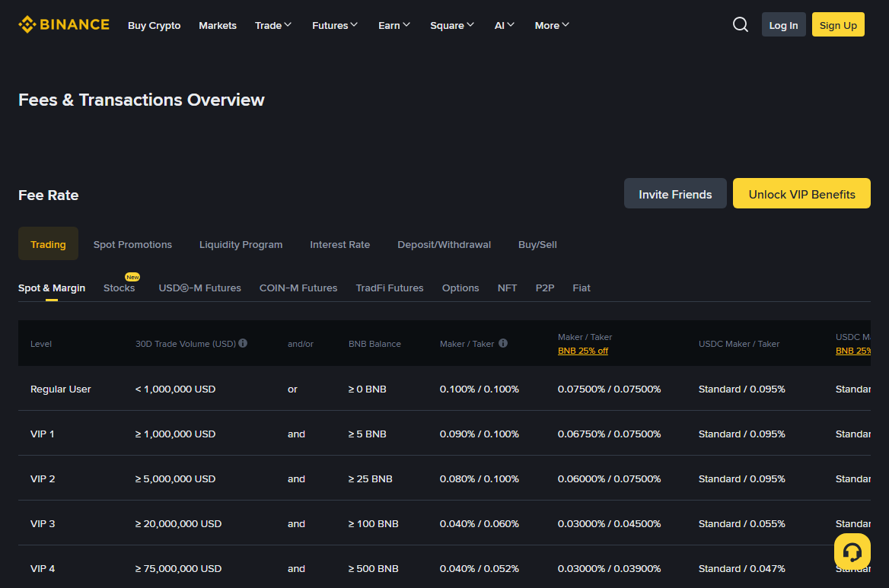This screenshot has width=889, height=588.
Task: Click the VIP 2 level cell
Action: pos(43,478)
